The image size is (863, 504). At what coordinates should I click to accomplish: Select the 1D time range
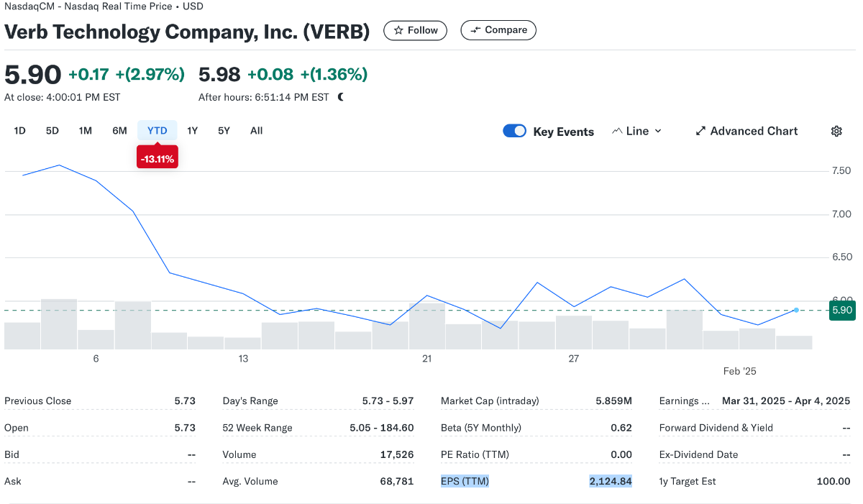[x=20, y=131]
